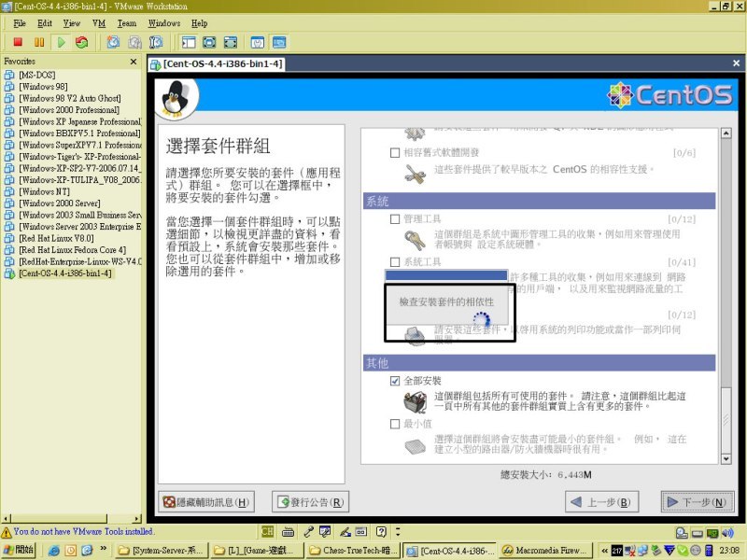
Task: Expand the Quick Launch overflow chevron
Action: (103, 548)
